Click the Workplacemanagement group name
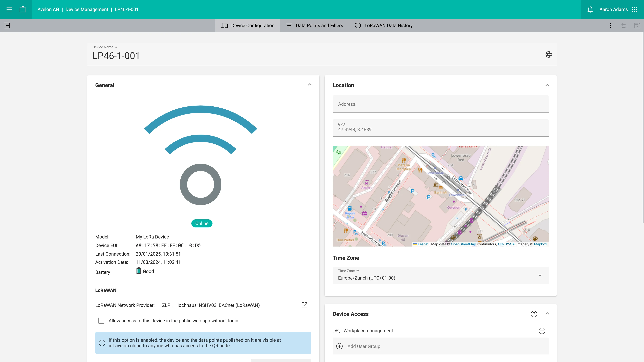 [x=368, y=331]
